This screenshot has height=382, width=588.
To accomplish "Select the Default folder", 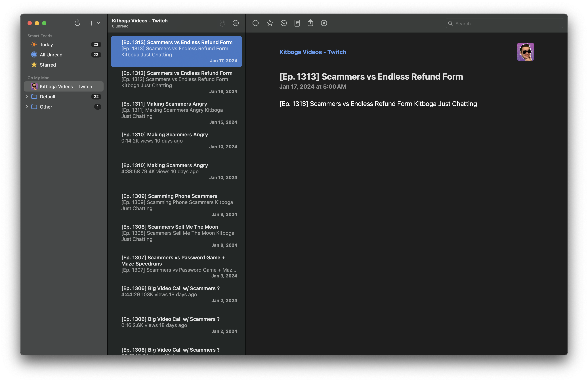I will pyautogui.click(x=64, y=96).
